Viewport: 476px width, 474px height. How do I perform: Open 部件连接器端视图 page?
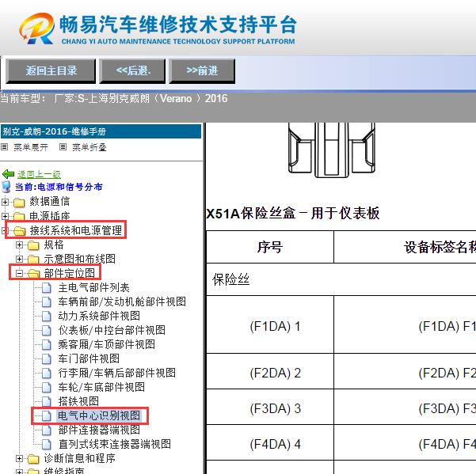coord(99,430)
